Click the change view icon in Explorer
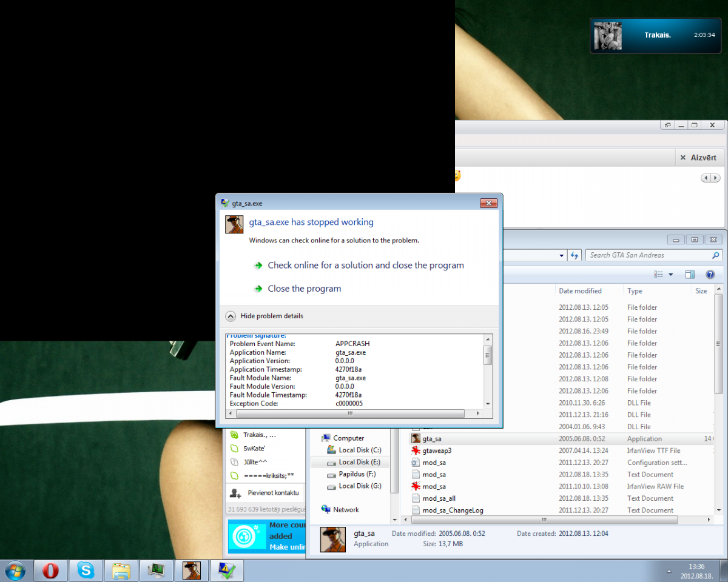 (659, 275)
